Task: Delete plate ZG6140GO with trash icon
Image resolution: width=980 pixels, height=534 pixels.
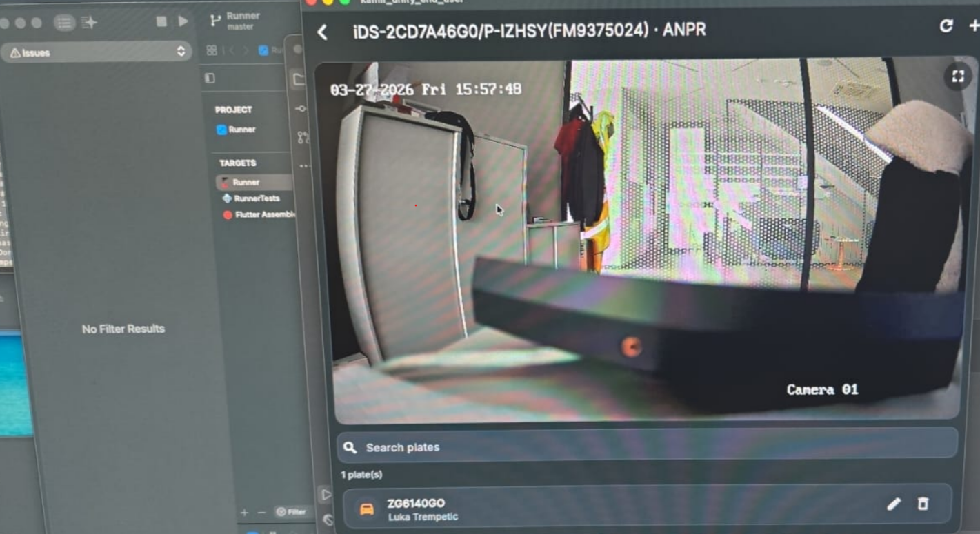Action: [x=923, y=504]
